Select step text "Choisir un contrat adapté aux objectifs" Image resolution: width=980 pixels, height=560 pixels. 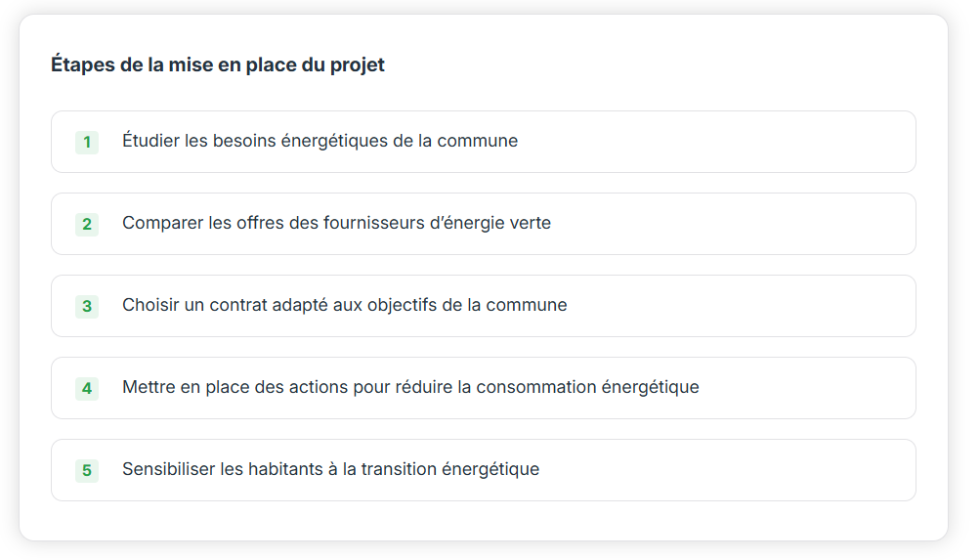(344, 305)
